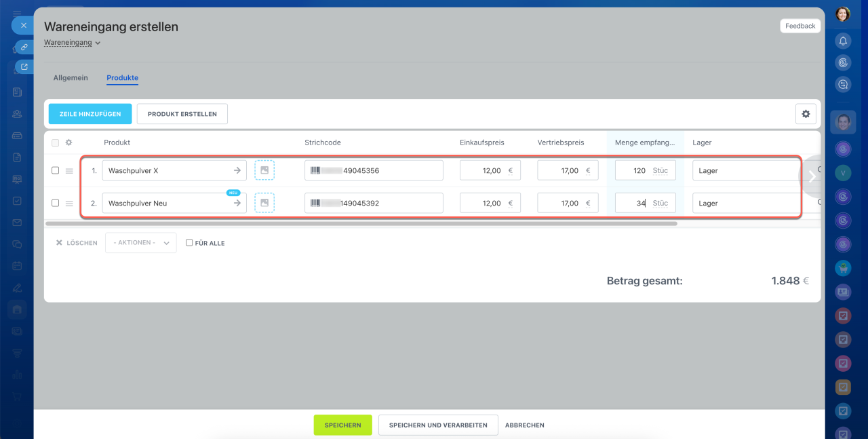Screen dimensions: 868x439
Task: Switch to the Allgemein tab
Action: point(71,78)
